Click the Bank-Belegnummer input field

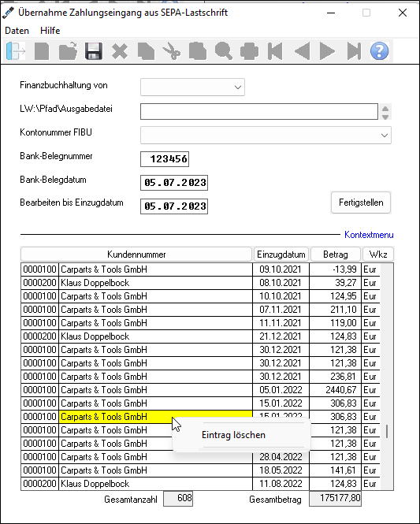coord(165,159)
